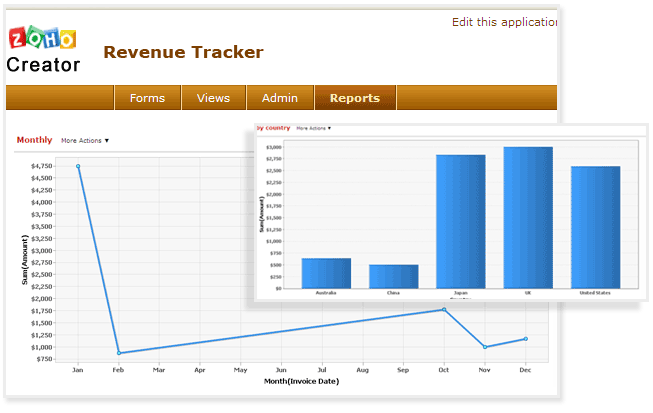Image resolution: width=653 pixels, height=413 pixels.
Task: Click the Oct data point on line chart
Action: [444, 310]
